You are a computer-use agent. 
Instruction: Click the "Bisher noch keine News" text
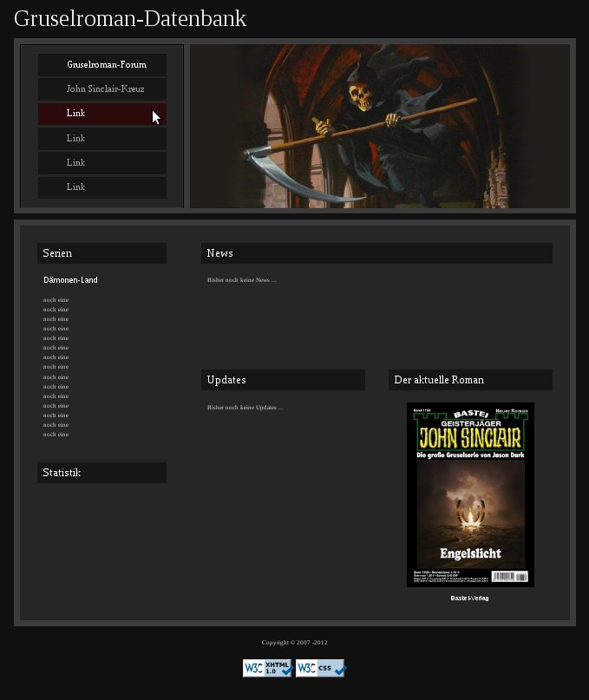click(241, 280)
